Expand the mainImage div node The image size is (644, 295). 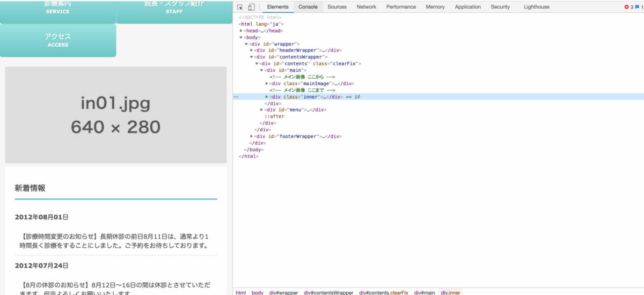tap(267, 84)
